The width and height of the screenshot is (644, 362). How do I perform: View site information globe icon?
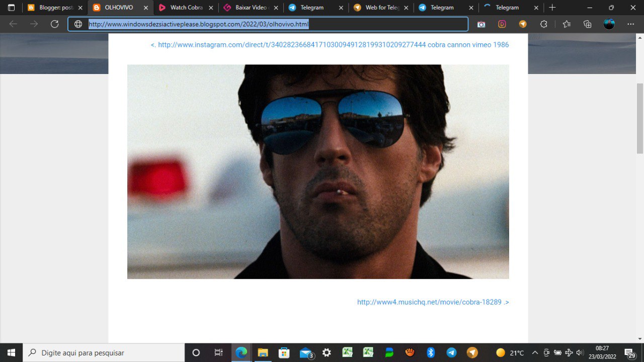click(x=78, y=24)
